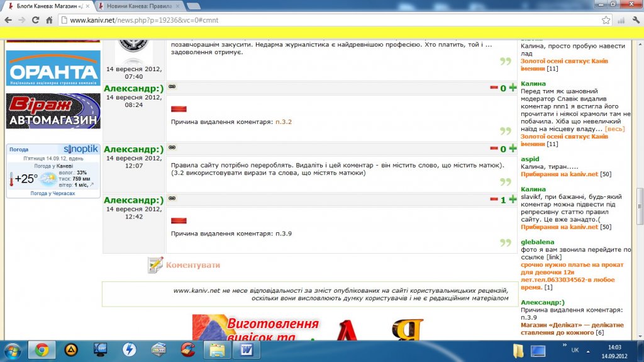Click the scrollbar up arrow

click(x=640, y=43)
